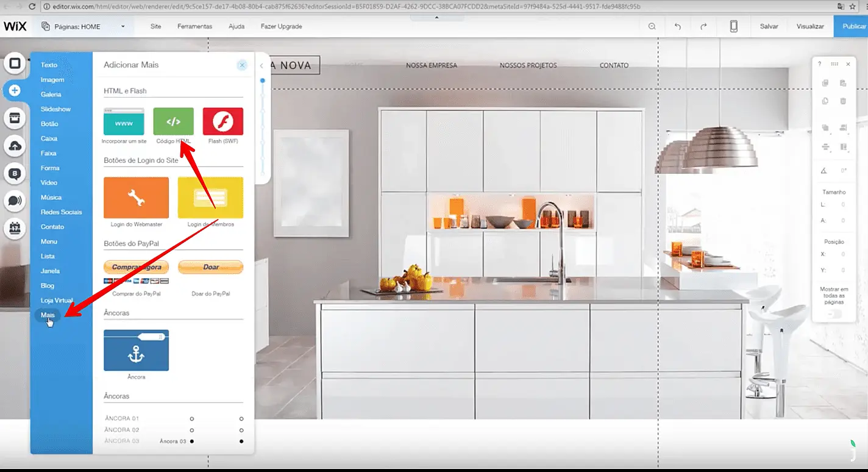Open the Wix App Market sidebar icon

pyautogui.click(x=15, y=118)
